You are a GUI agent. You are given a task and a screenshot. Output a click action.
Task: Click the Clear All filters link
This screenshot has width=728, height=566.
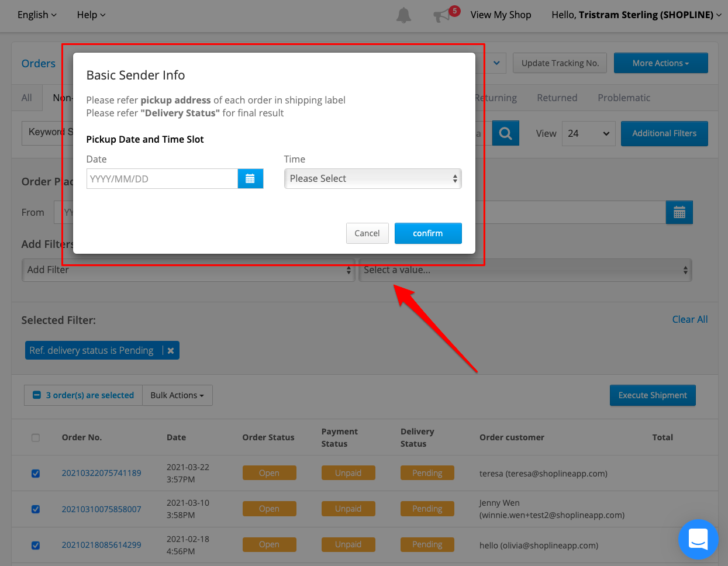pos(690,319)
